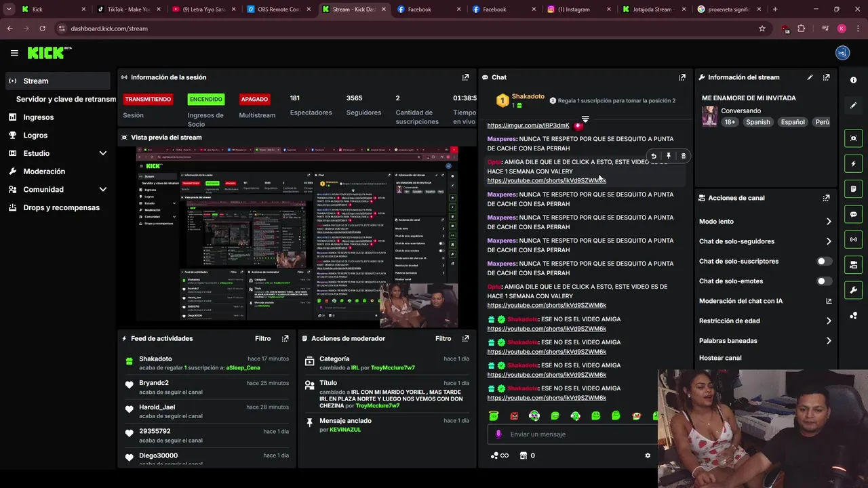Image resolution: width=868 pixels, height=488 pixels.
Task: Click the info icon in right sidebar
Action: click(853, 80)
